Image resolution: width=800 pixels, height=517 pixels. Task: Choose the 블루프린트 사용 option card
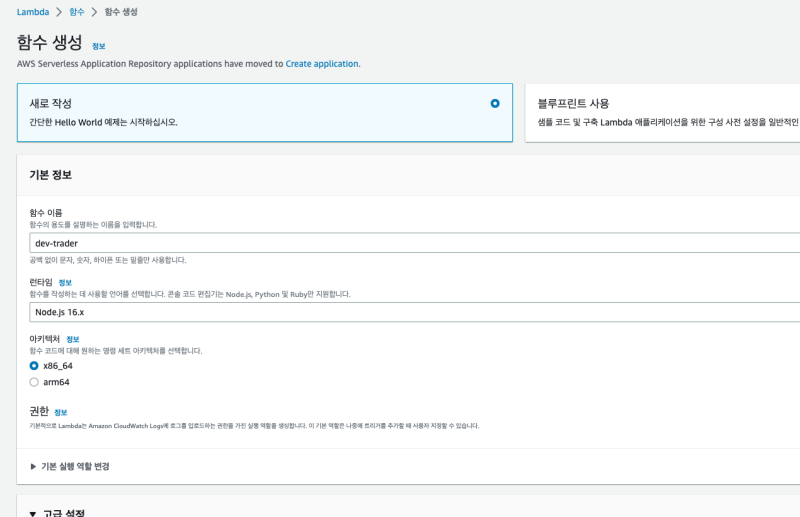tap(662, 112)
